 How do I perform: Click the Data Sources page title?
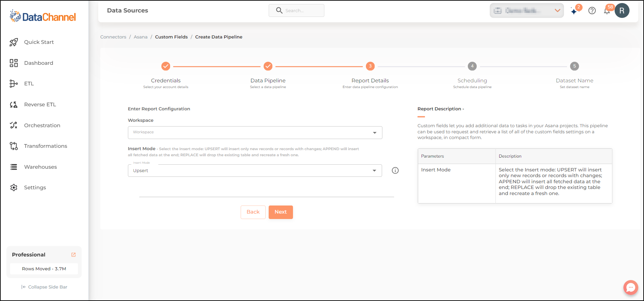click(128, 10)
